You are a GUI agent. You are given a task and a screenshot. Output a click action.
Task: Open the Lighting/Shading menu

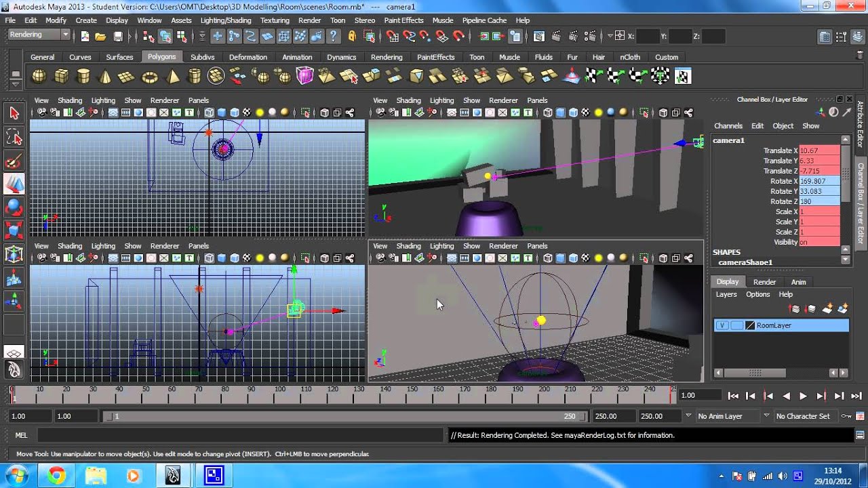(x=226, y=20)
